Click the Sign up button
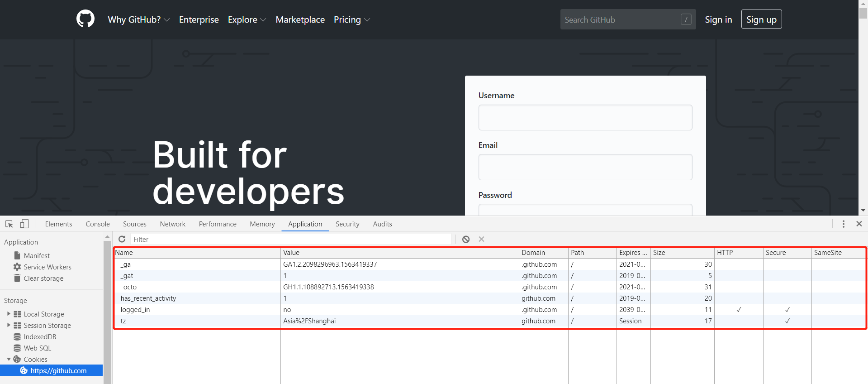The image size is (868, 384). [x=761, y=19]
